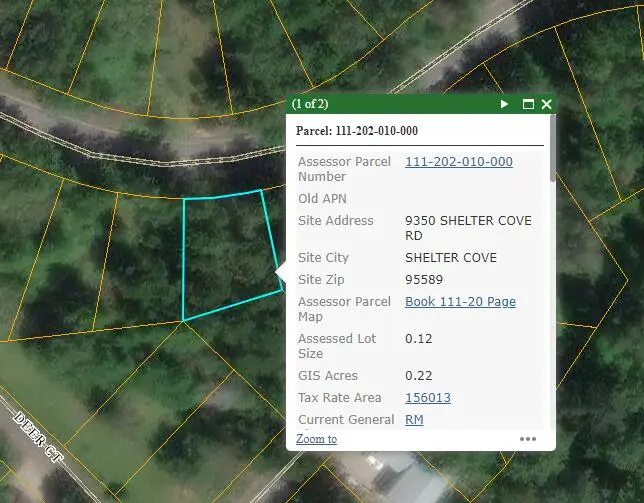
Task: Click the GIS Acres value 0.22
Action: click(x=418, y=376)
